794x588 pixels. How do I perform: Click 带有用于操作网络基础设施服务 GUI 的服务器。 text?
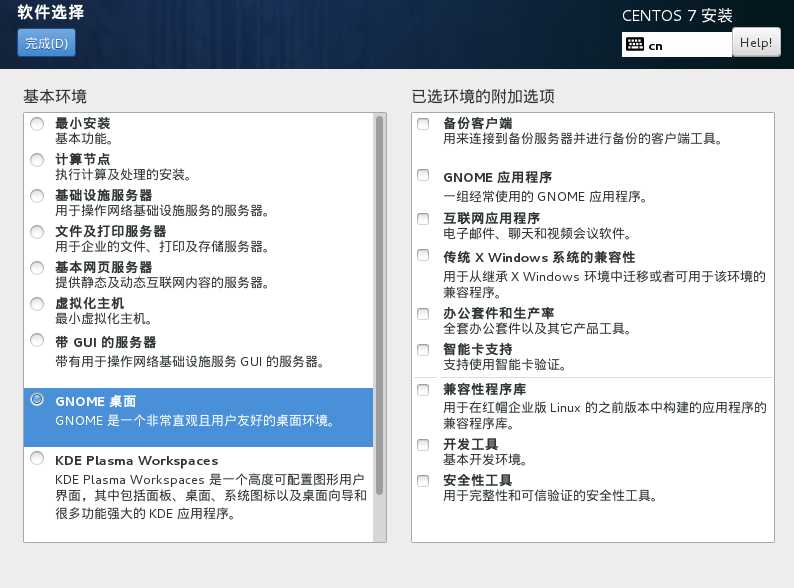[x=190, y=362]
